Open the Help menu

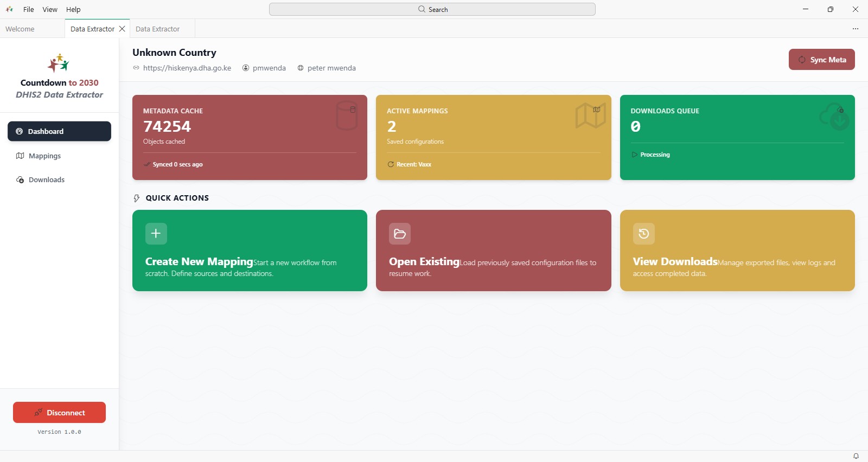click(x=73, y=9)
